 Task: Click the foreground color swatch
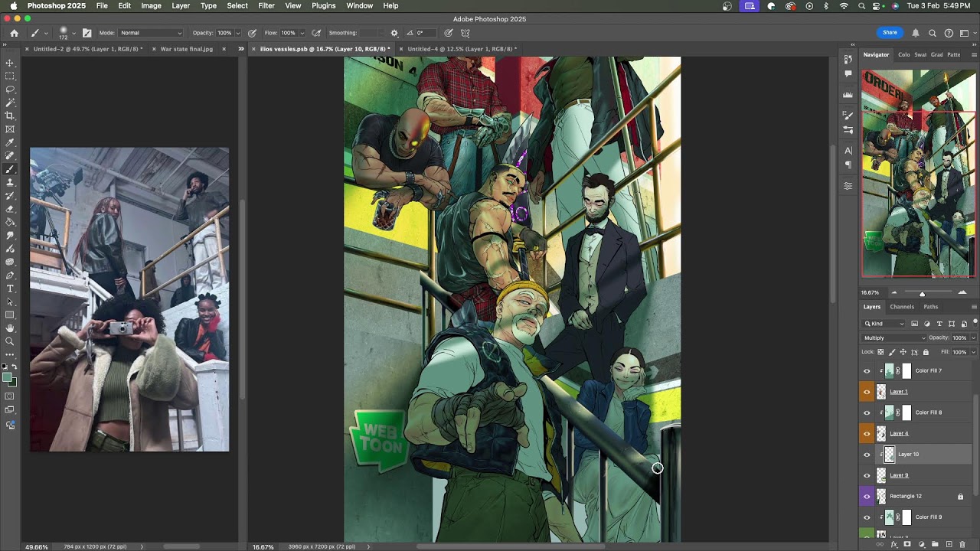(7, 377)
